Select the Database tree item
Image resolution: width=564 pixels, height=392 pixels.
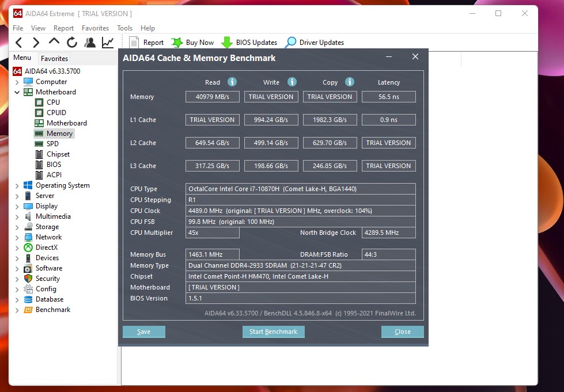tap(50, 299)
